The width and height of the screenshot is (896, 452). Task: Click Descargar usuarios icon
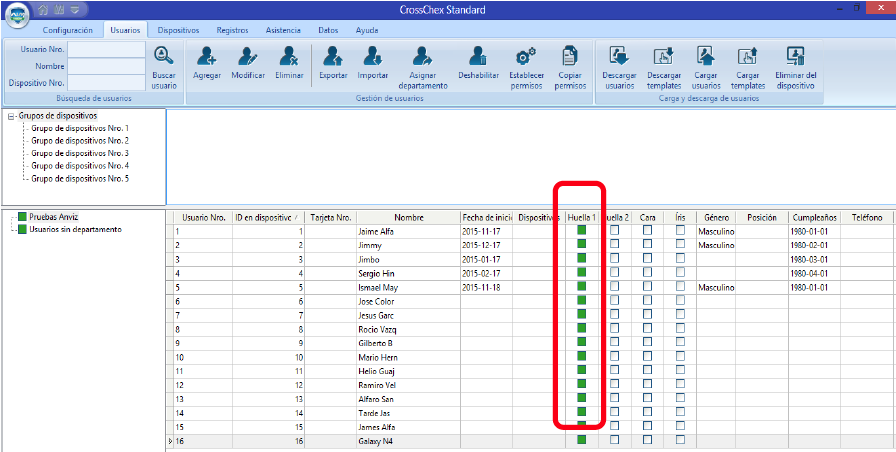(619, 56)
